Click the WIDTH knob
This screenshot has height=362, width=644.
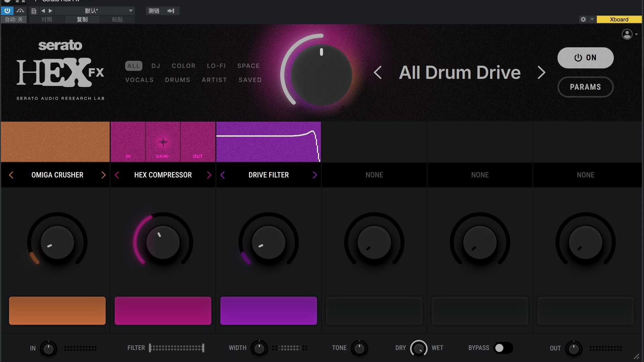pyautogui.click(x=259, y=349)
